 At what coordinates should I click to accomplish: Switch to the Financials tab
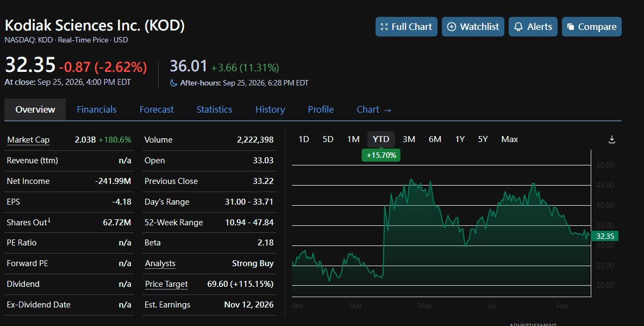(x=97, y=109)
